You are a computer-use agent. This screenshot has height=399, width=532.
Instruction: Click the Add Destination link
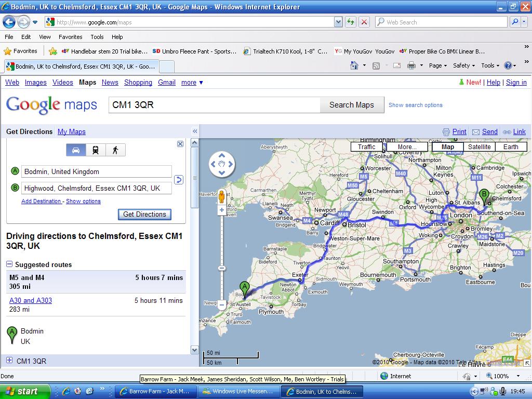(x=41, y=201)
